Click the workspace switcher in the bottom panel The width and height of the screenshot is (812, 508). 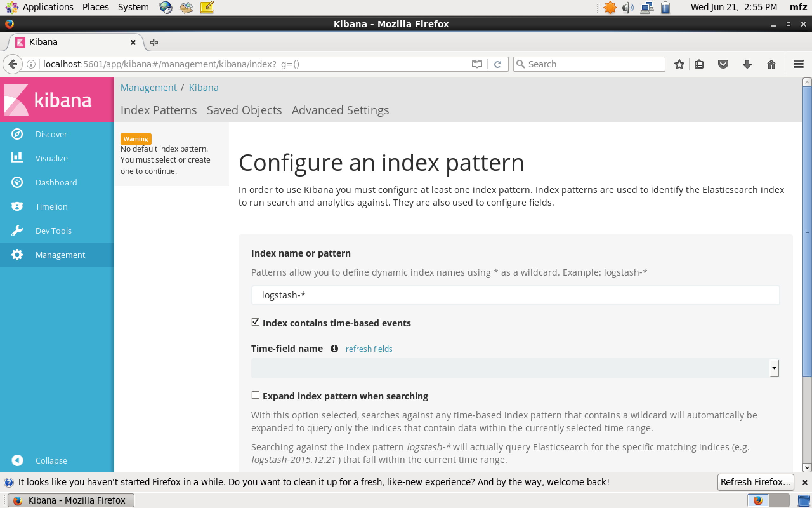point(768,500)
